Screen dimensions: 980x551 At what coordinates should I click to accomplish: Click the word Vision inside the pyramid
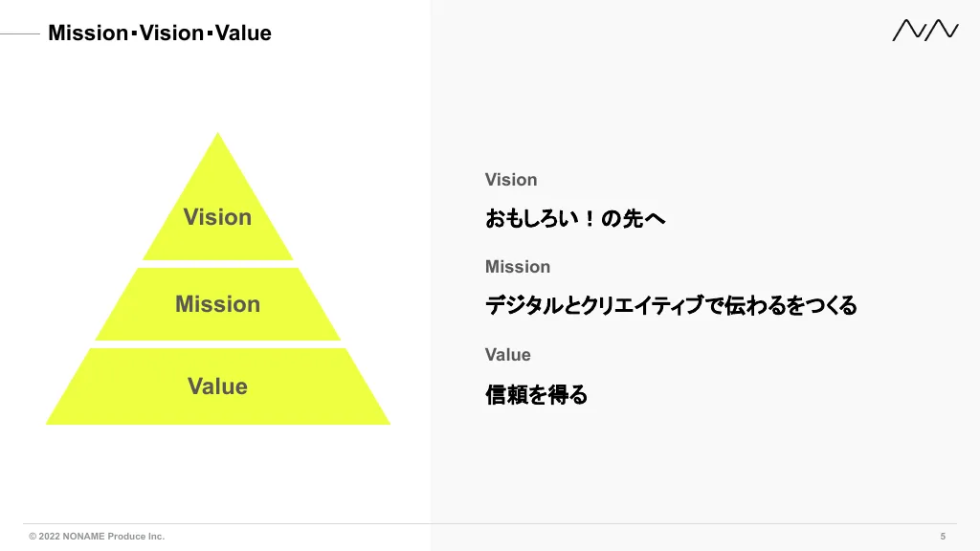[217, 217]
